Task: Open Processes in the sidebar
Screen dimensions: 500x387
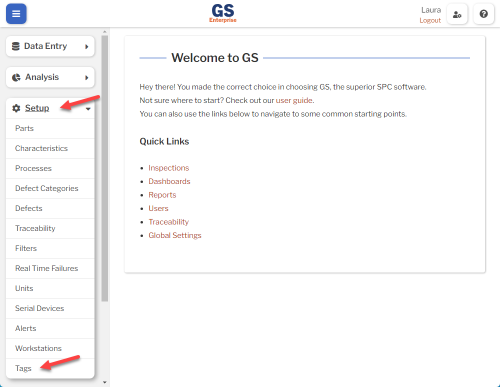Action: [x=50, y=168]
